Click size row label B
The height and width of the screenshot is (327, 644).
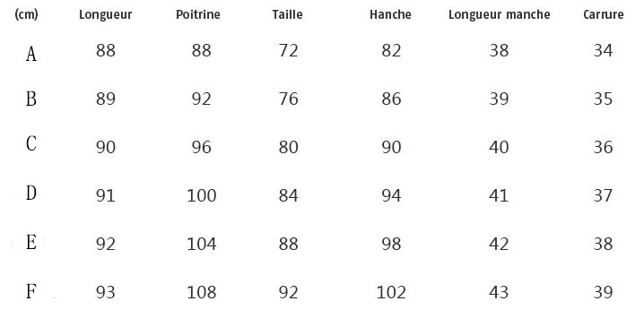31,99
